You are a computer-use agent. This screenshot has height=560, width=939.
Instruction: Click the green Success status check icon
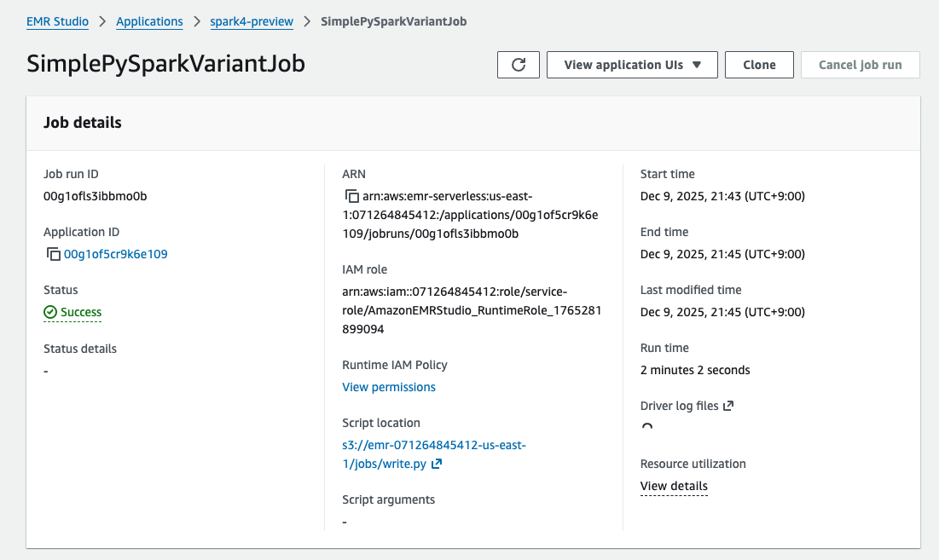50,312
